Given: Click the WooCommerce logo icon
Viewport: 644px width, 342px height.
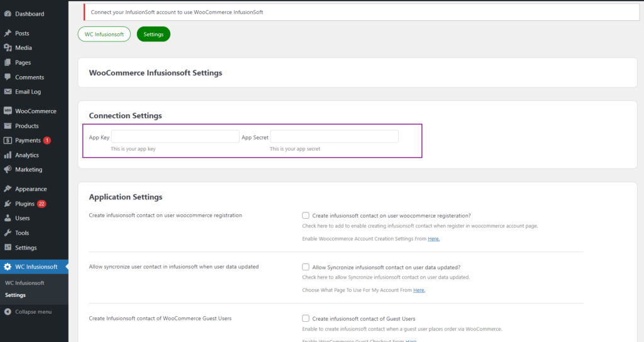Looking at the screenshot, I should point(8,111).
